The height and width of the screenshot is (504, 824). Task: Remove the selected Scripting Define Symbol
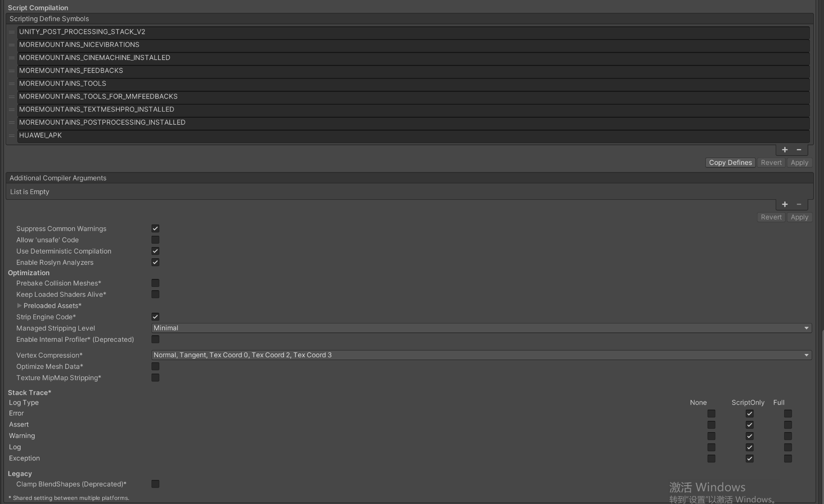[x=799, y=150]
